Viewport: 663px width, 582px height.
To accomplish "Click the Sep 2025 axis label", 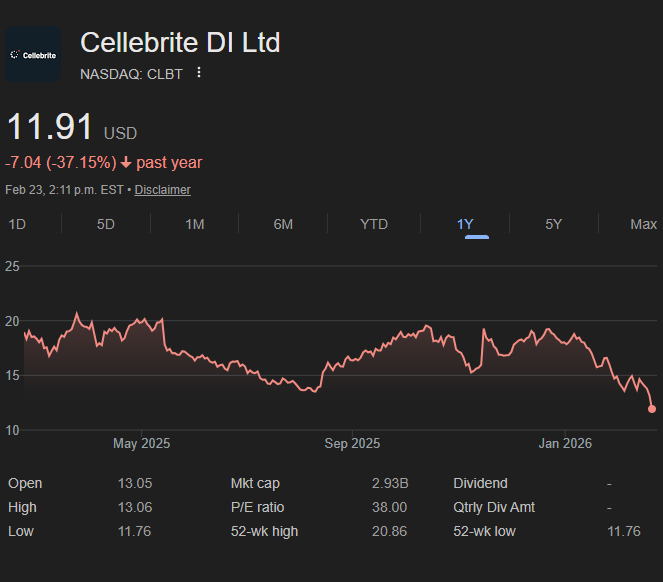I will [x=352, y=444].
